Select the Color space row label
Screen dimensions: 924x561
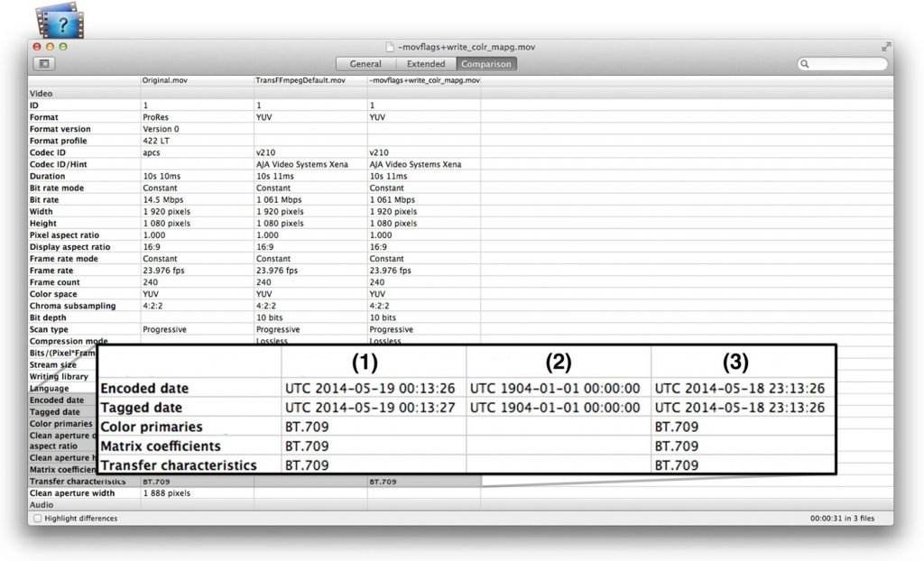click(53, 294)
